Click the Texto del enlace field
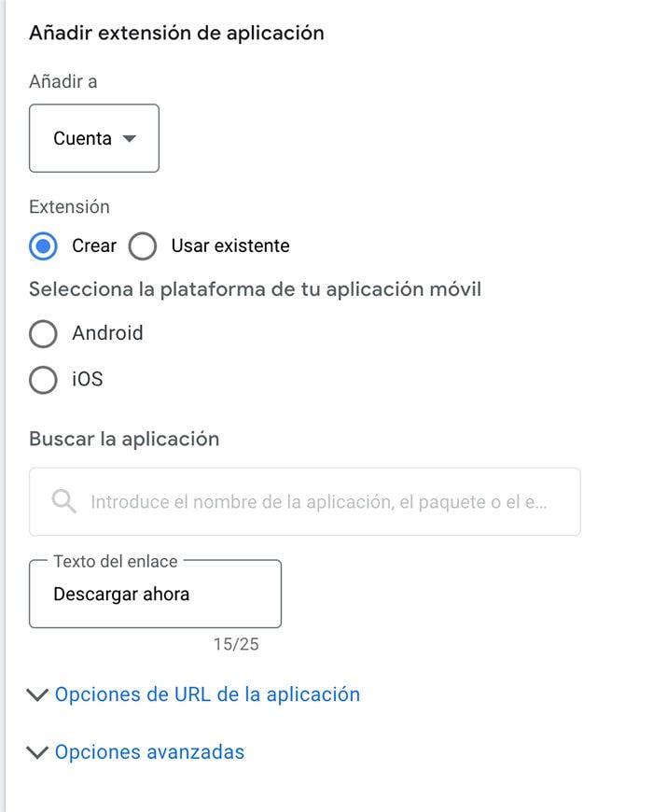Viewport: 653px width, 812px height. tap(154, 594)
